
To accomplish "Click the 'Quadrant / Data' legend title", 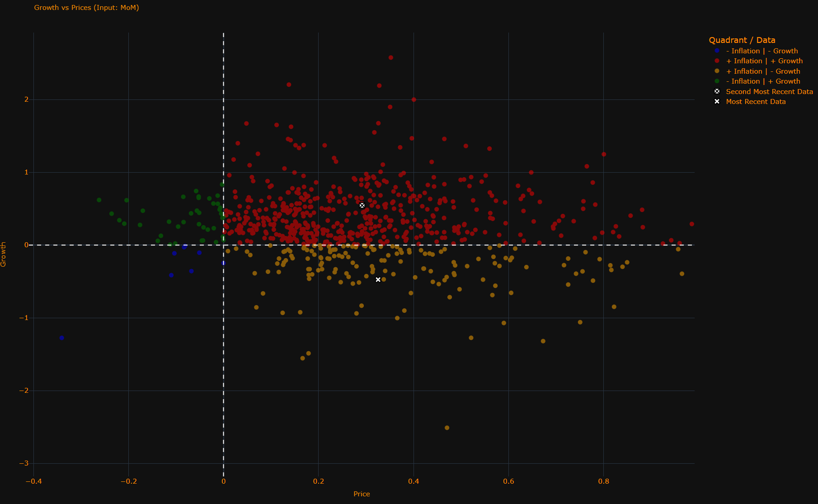I will [742, 40].
